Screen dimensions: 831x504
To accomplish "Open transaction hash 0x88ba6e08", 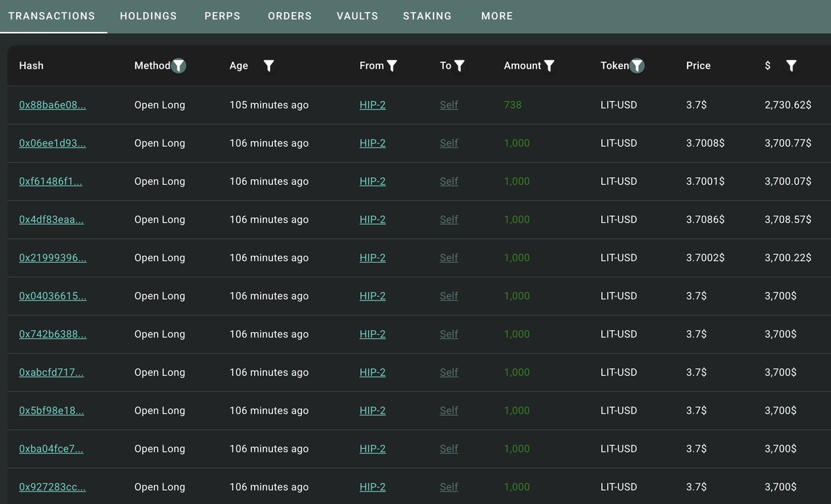I will click(53, 105).
